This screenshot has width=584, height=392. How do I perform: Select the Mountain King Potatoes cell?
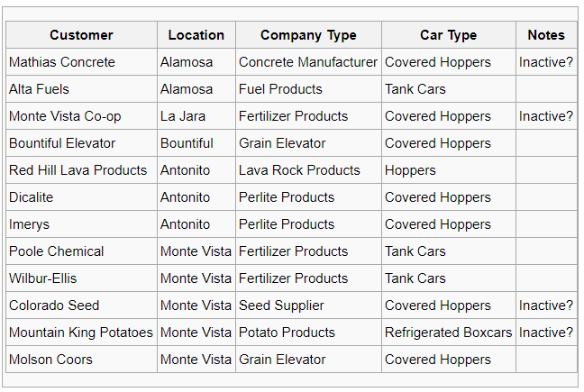pos(82,333)
